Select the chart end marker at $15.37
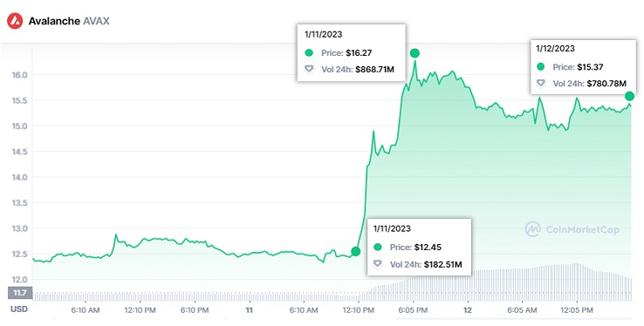 click(629, 97)
